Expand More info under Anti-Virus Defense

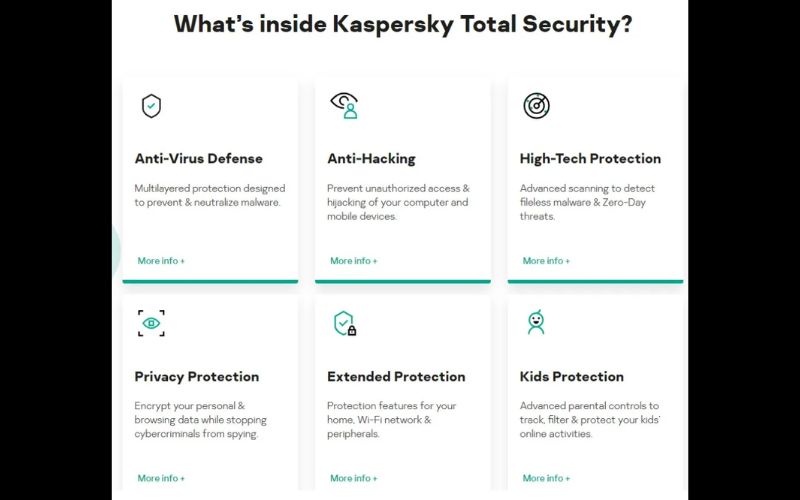tap(161, 261)
